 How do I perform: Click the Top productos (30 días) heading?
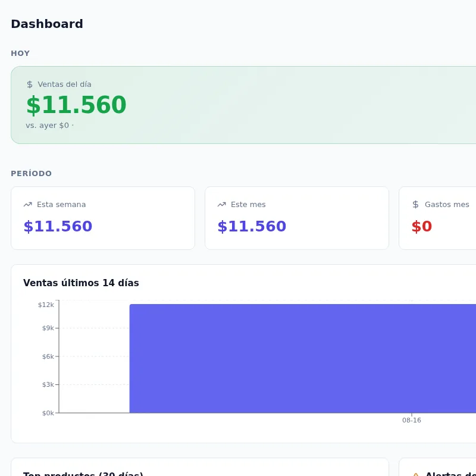click(x=83, y=474)
